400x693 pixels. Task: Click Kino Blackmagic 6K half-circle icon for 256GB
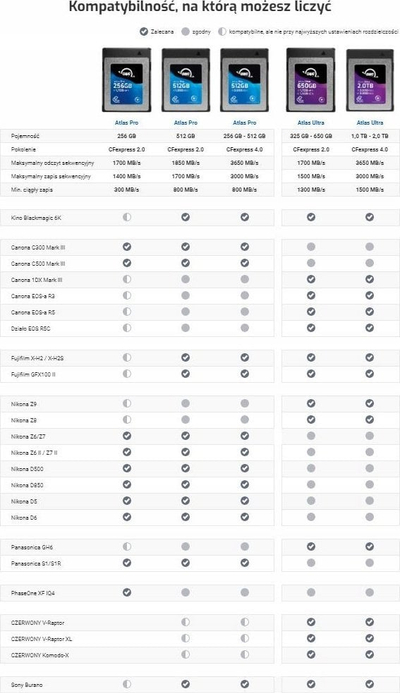pos(127,217)
